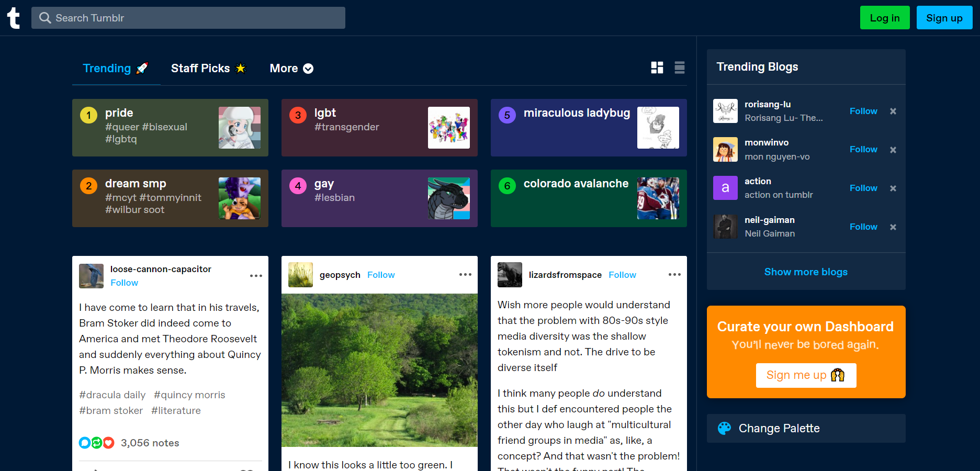View the 3,056 notes

point(150,443)
